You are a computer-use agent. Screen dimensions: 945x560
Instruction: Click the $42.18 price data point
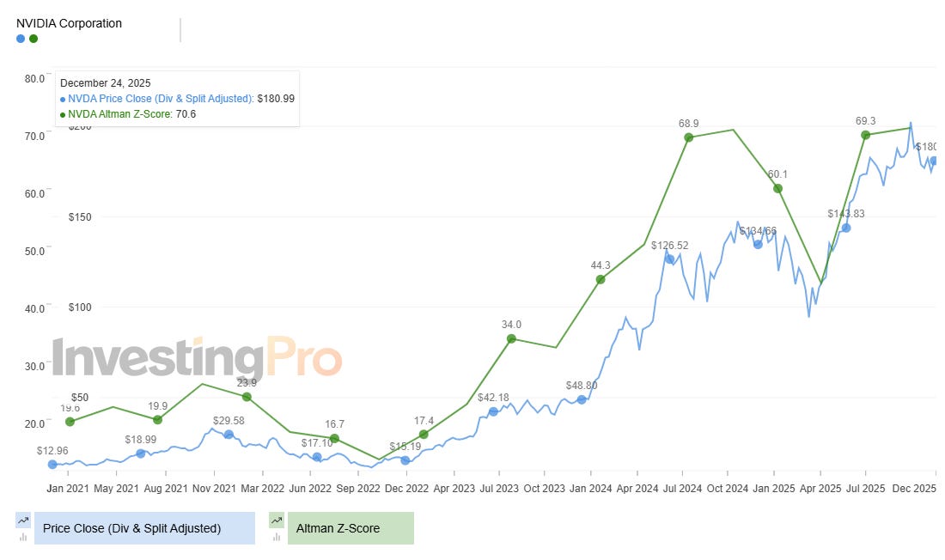[493, 411]
